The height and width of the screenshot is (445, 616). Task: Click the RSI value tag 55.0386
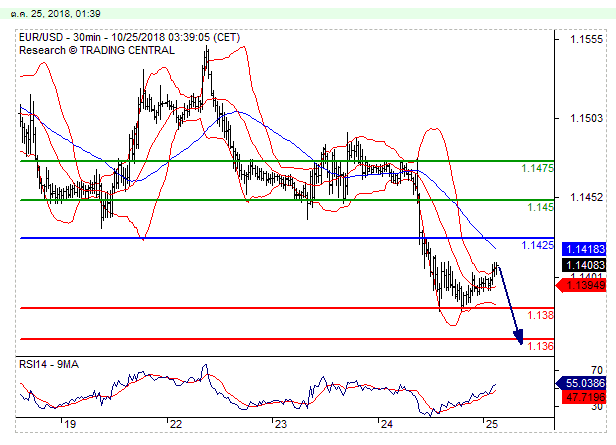point(582,383)
